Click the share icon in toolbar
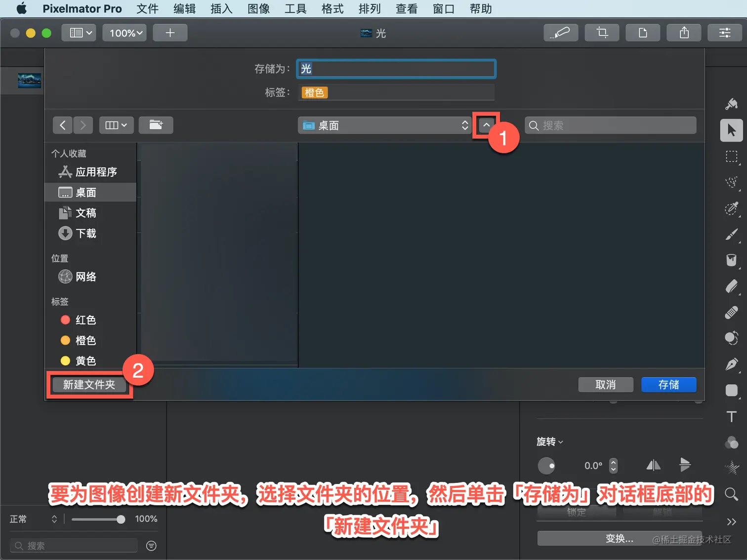747x560 pixels. 684,33
